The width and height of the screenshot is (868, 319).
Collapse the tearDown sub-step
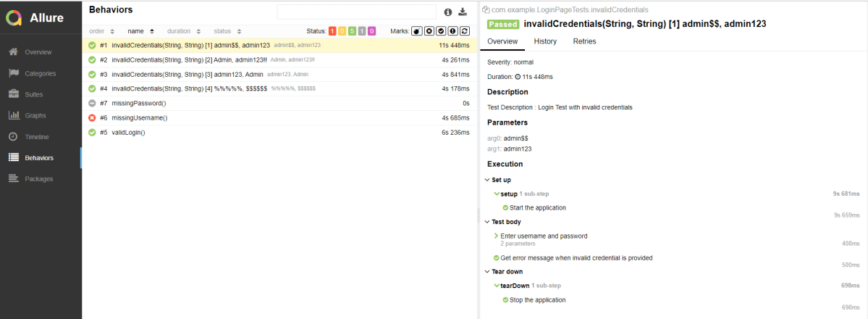(497, 286)
